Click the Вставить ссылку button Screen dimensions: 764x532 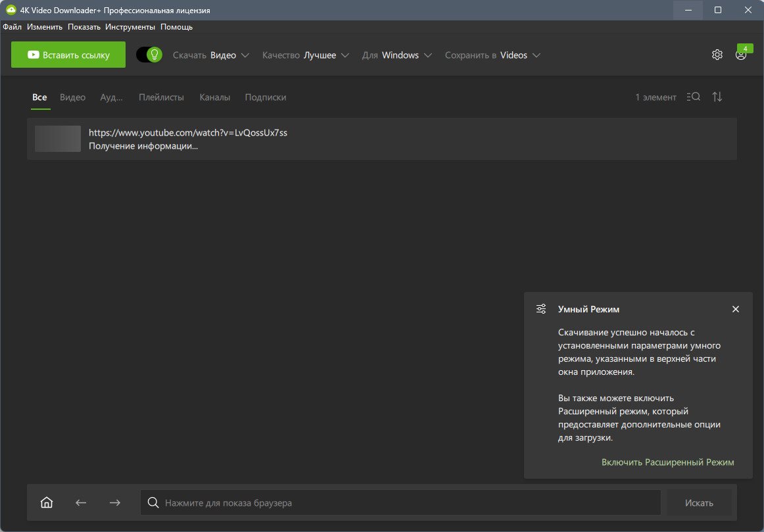[x=68, y=55]
